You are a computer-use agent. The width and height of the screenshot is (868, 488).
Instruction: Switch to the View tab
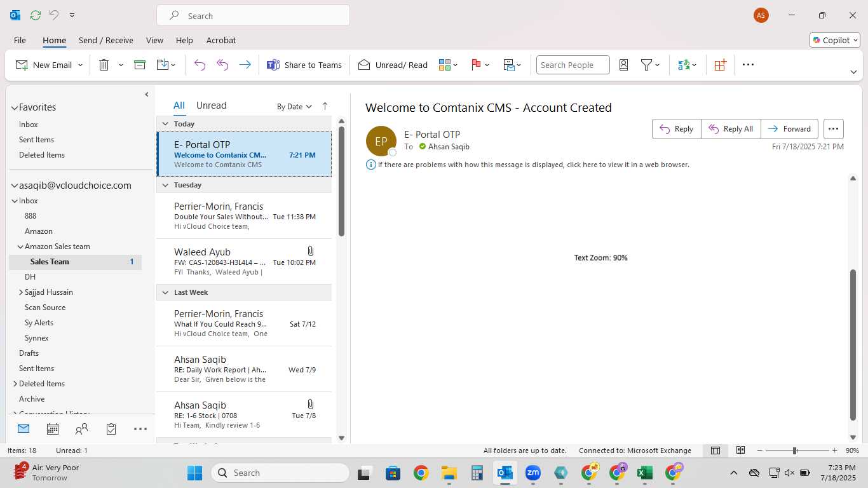tap(154, 40)
